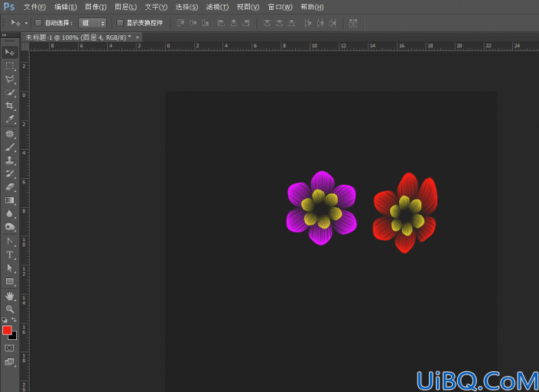
Task: Click align bottom edges icon
Action: click(205, 23)
